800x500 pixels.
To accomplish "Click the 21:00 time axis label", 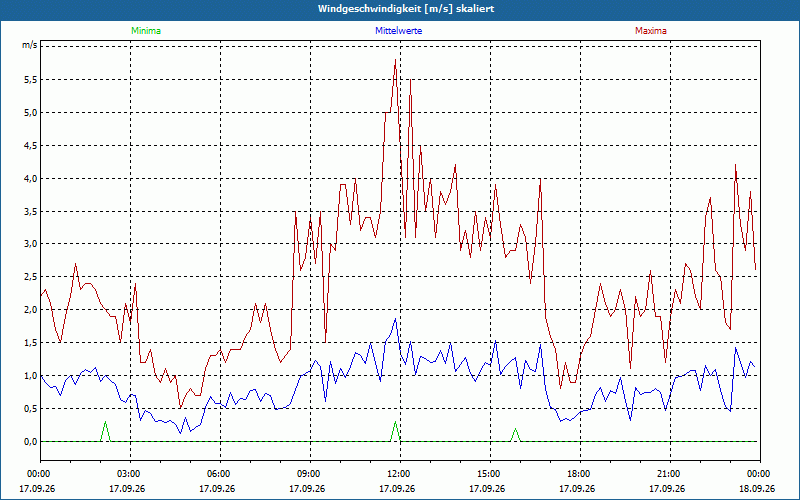I will pos(670,474).
